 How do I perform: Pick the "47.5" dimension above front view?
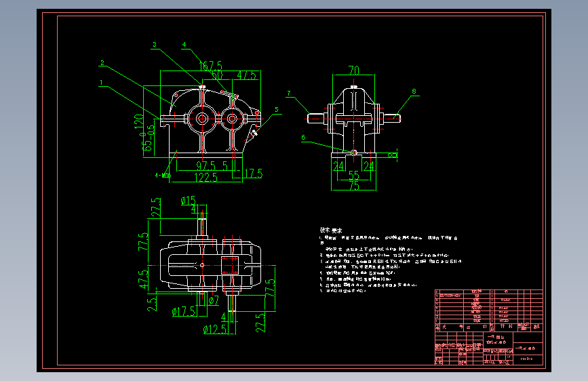[246, 75]
